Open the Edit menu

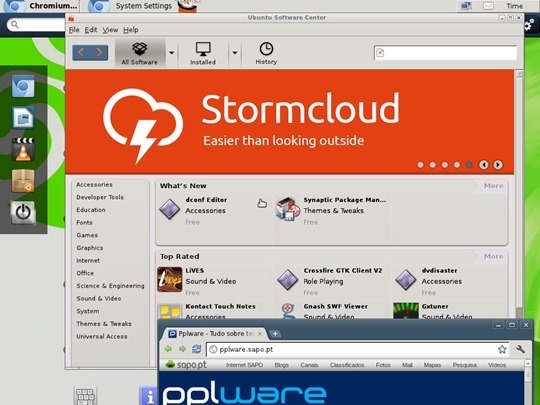click(x=91, y=30)
